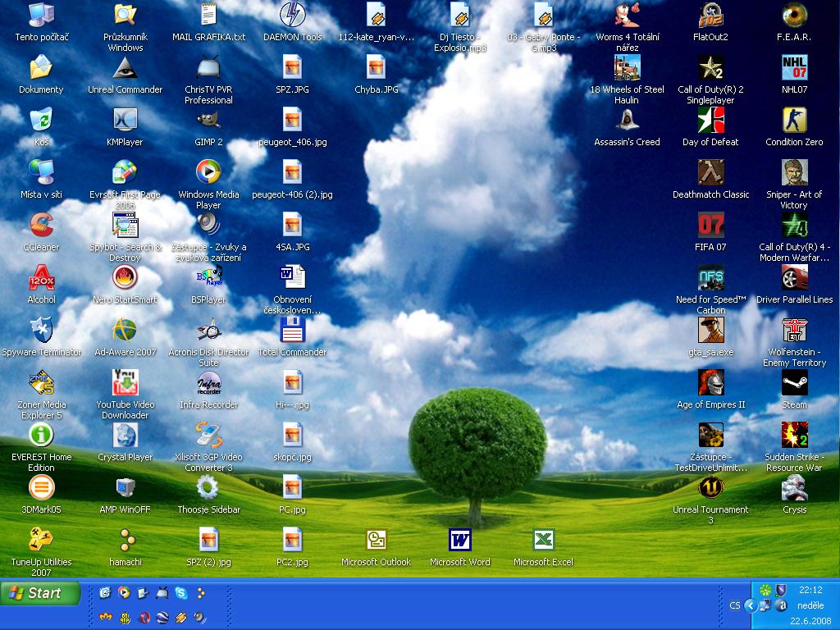840x630 pixels.
Task: Select the Assassin's Creed shortcut
Action: click(627, 121)
